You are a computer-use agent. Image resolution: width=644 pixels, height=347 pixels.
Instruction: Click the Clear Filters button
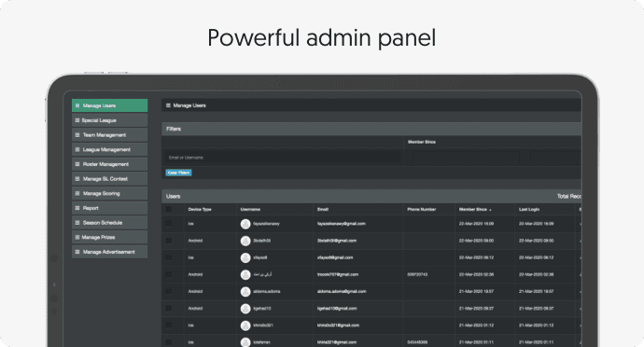(x=178, y=173)
